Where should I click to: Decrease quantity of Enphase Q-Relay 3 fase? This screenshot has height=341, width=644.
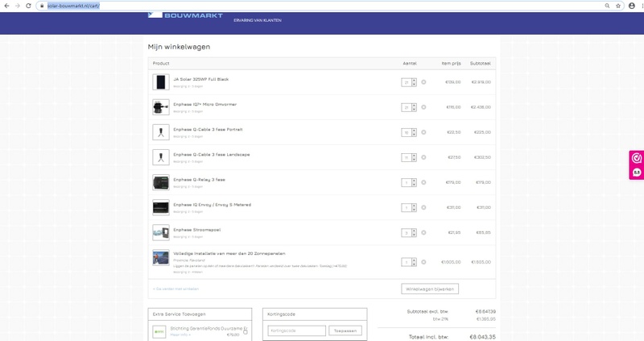[x=414, y=185]
